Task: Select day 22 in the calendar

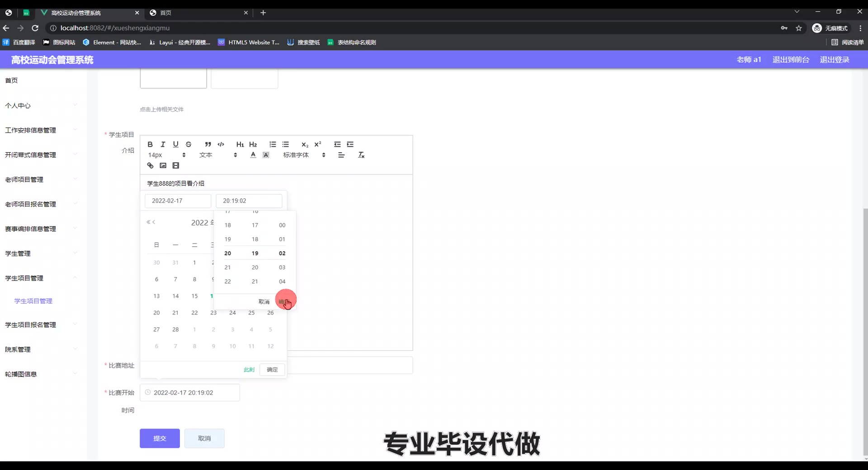Action: (x=194, y=313)
